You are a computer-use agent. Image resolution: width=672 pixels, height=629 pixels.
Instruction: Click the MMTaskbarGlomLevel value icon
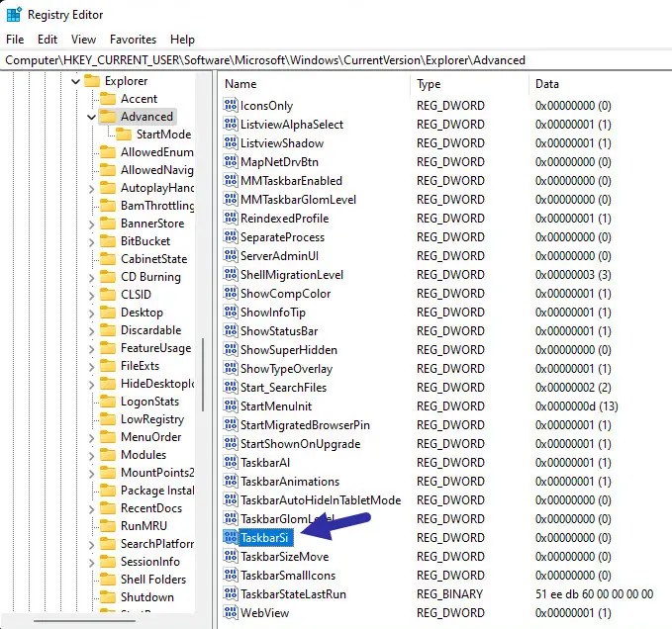[x=231, y=200]
